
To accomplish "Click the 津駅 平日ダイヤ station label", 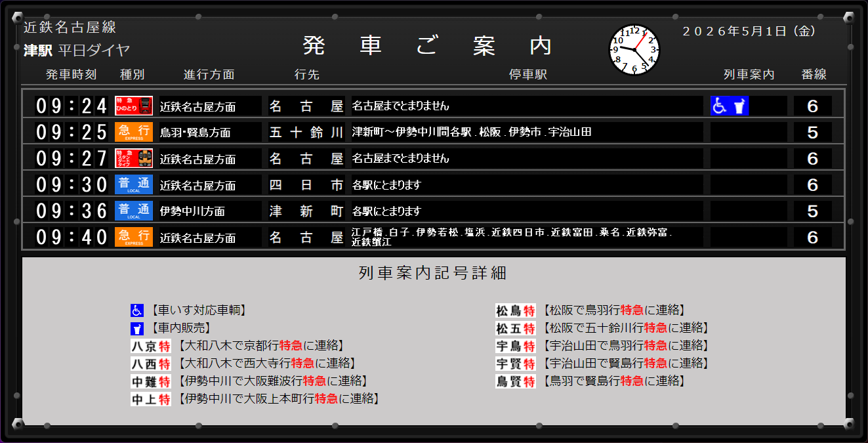I will [77, 50].
